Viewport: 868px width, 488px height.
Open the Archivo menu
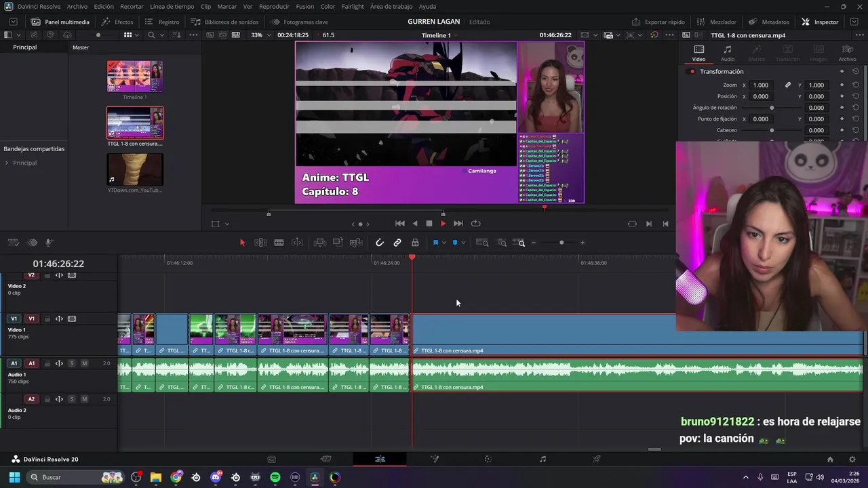77,6
